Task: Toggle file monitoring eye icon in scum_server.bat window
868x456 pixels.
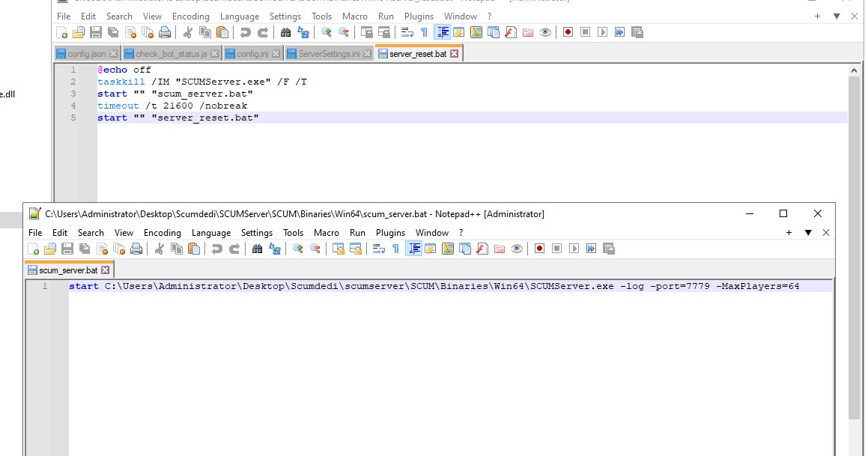Action: click(x=517, y=249)
